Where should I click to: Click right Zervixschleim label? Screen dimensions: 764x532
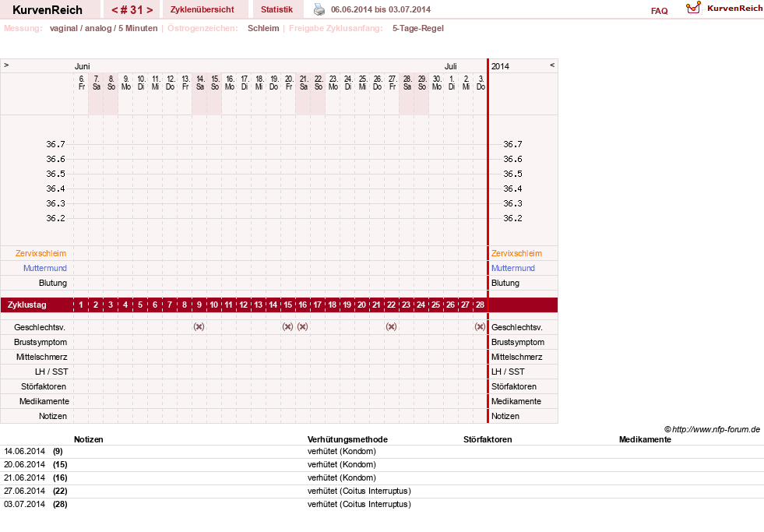(516, 253)
